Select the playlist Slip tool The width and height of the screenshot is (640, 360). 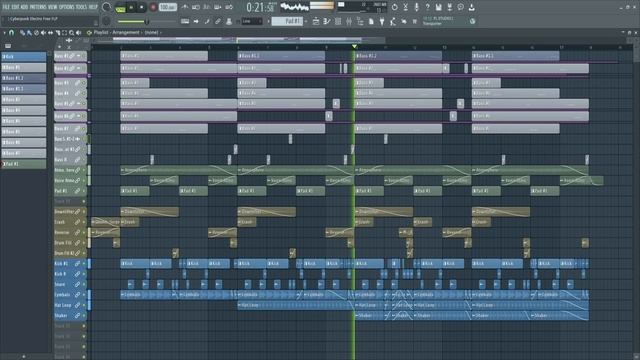pos(50,33)
